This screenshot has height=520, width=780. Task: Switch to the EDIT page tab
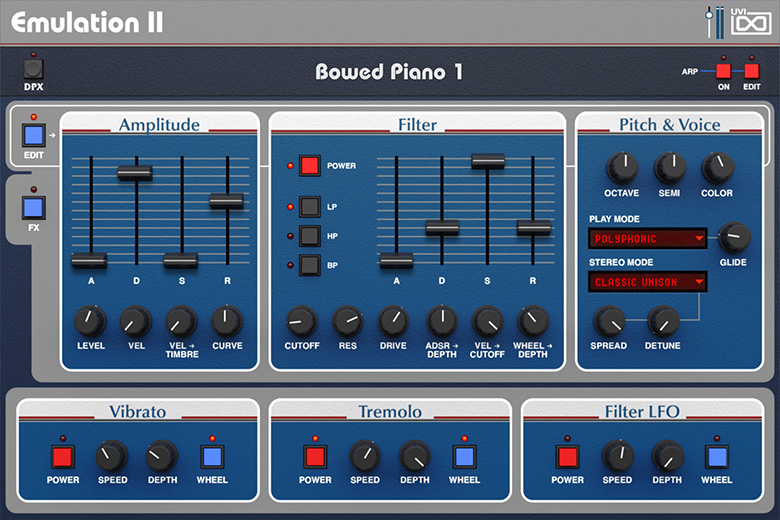(34, 135)
